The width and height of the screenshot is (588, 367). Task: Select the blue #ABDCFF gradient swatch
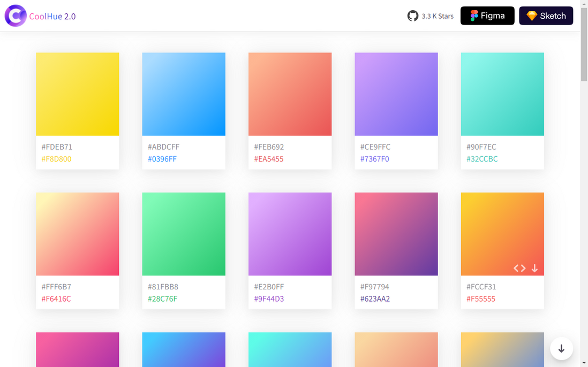(184, 94)
